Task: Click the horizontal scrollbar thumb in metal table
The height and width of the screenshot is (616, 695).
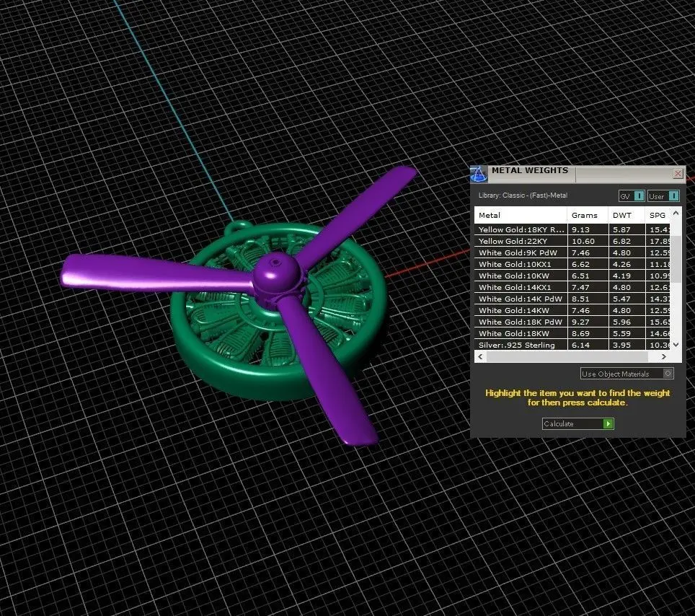Action: click(x=567, y=356)
